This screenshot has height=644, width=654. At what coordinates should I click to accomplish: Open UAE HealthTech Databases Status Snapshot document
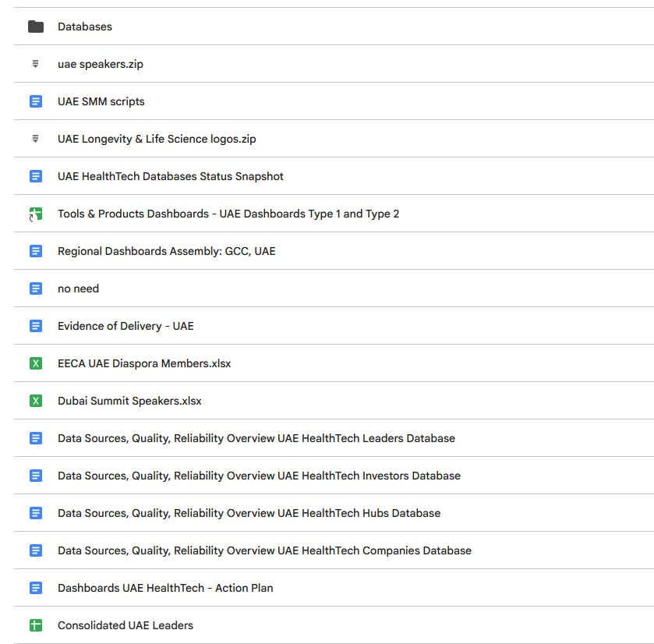pyautogui.click(x=170, y=176)
